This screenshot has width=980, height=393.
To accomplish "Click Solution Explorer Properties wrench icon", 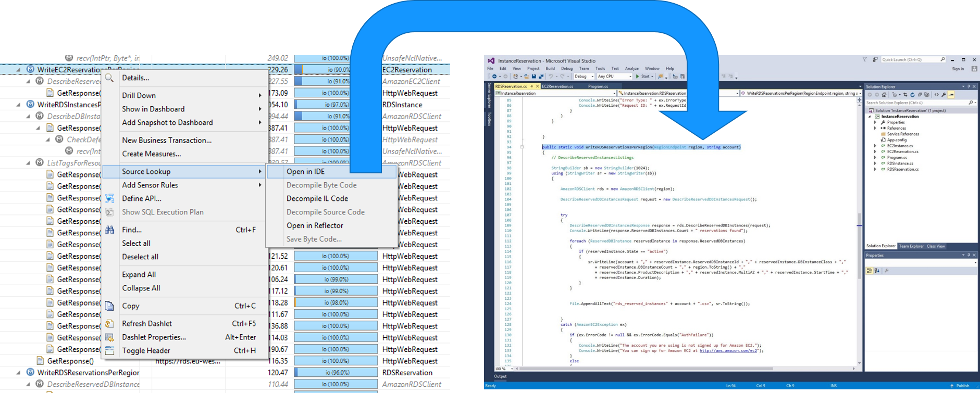I will tap(944, 95).
